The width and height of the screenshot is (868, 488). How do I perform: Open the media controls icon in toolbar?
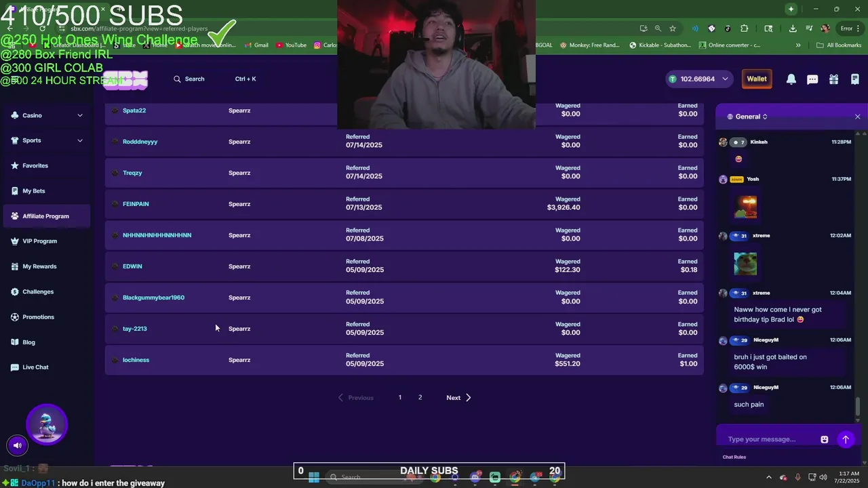click(810, 28)
